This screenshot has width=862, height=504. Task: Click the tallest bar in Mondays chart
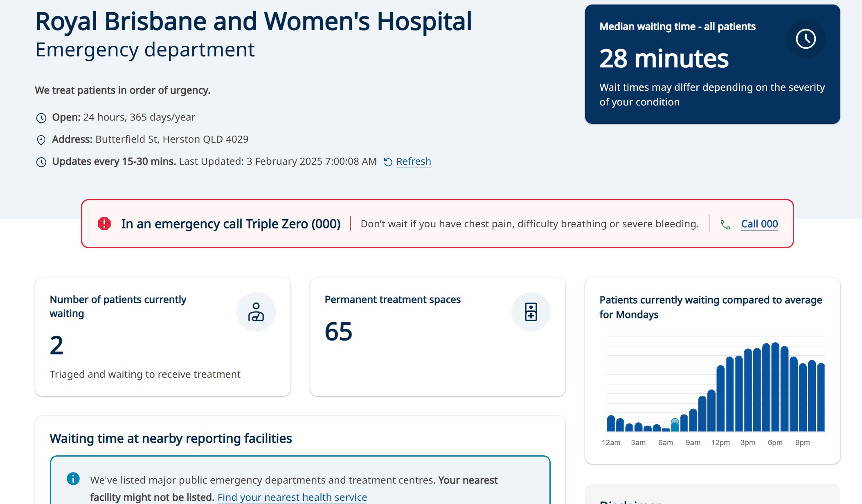775,387
